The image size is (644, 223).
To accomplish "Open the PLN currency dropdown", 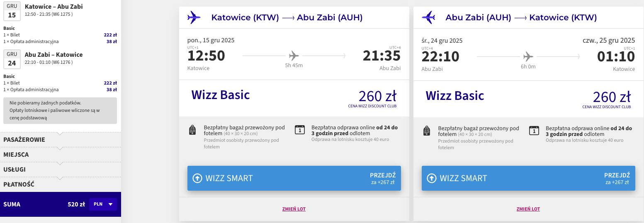I will point(103,204).
